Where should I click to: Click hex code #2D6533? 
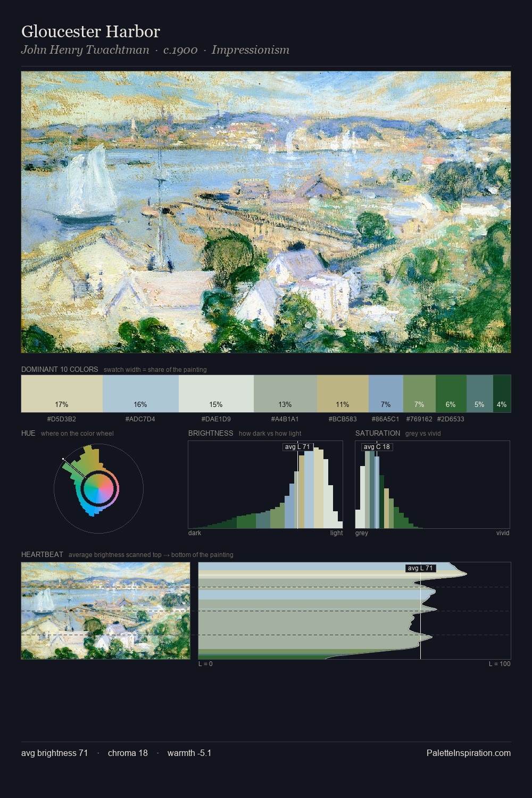pos(451,419)
